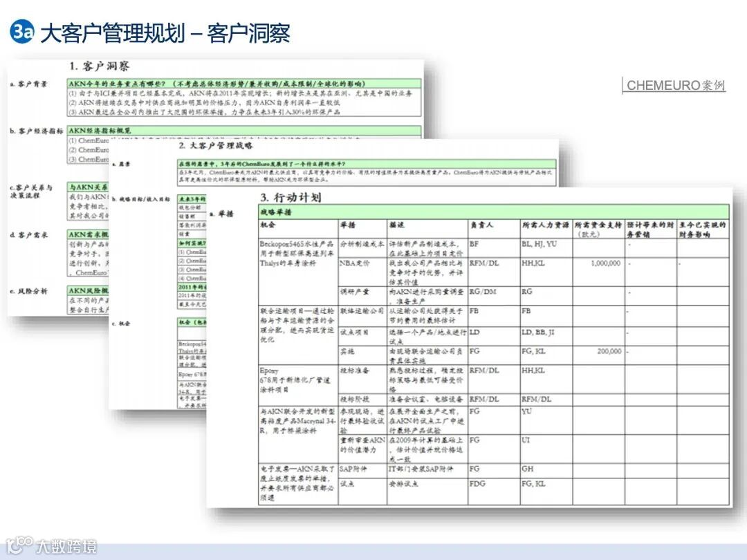
Task: Select the heading 3. 行动计划
Action: tap(290, 197)
